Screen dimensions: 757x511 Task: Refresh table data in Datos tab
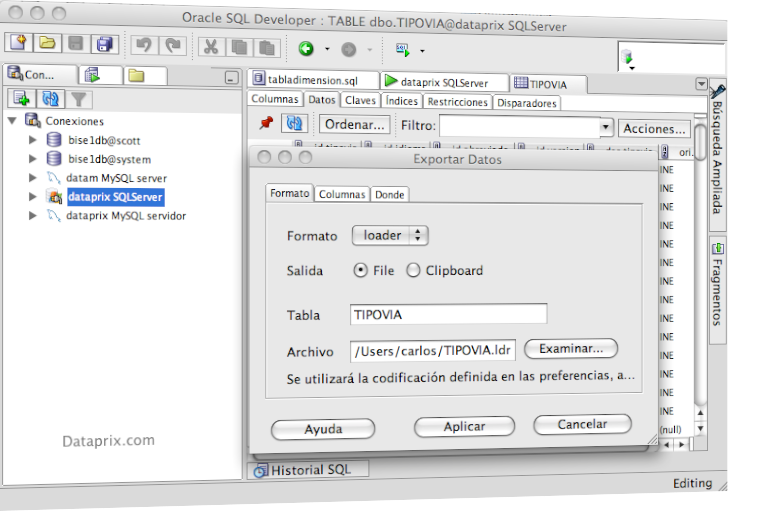(x=294, y=124)
